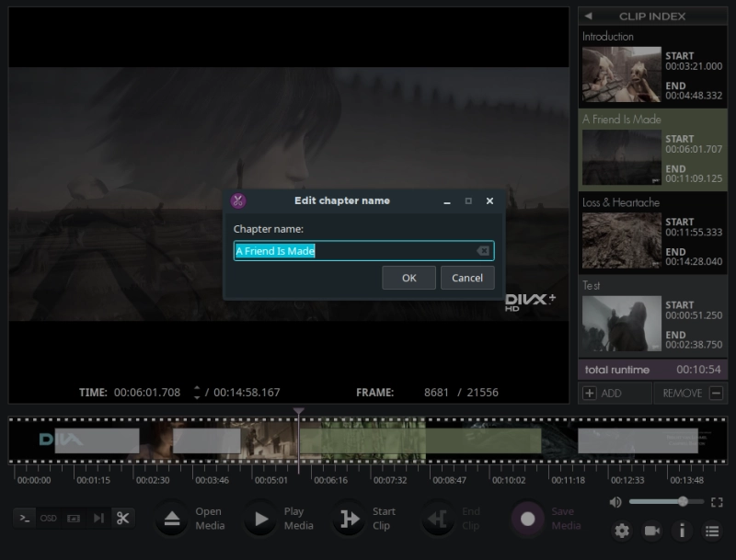Click Cancel in Edit chapter name dialog
This screenshot has width=736, height=560.
(x=467, y=278)
